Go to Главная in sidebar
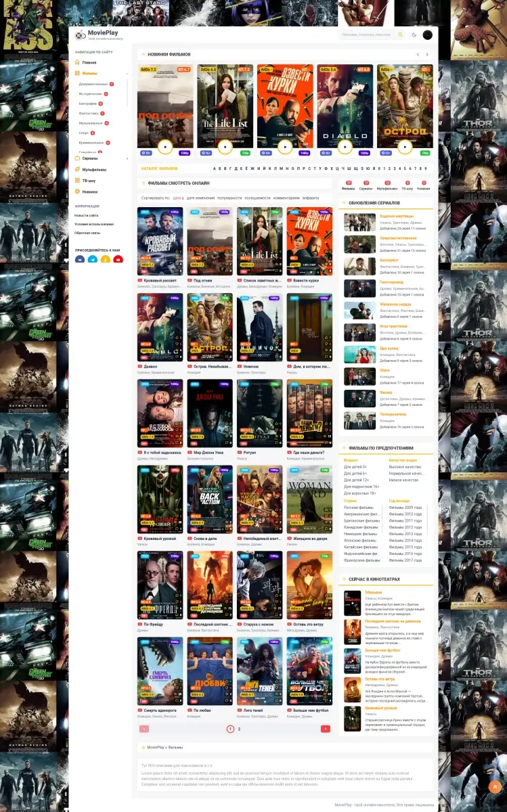 coord(89,62)
